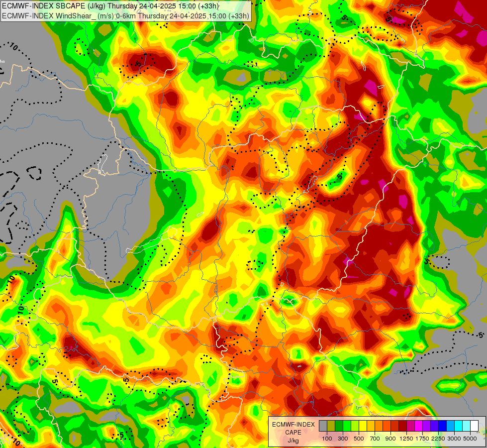The width and height of the screenshot is (487, 448).
Task: Click the "CAPE" label in the legend
Action: tap(293, 433)
